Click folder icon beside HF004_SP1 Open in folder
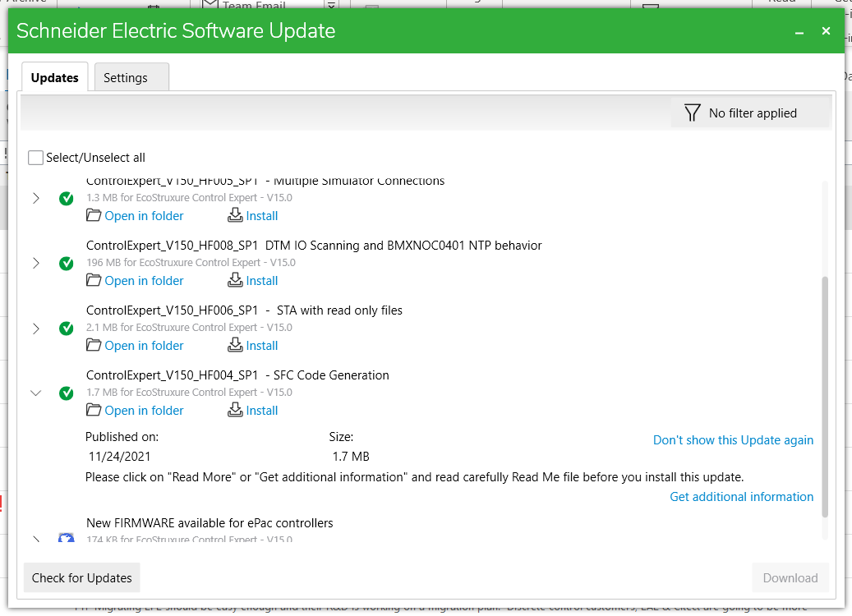The width and height of the screenshot is (852, 616). [x=94, y=410]
